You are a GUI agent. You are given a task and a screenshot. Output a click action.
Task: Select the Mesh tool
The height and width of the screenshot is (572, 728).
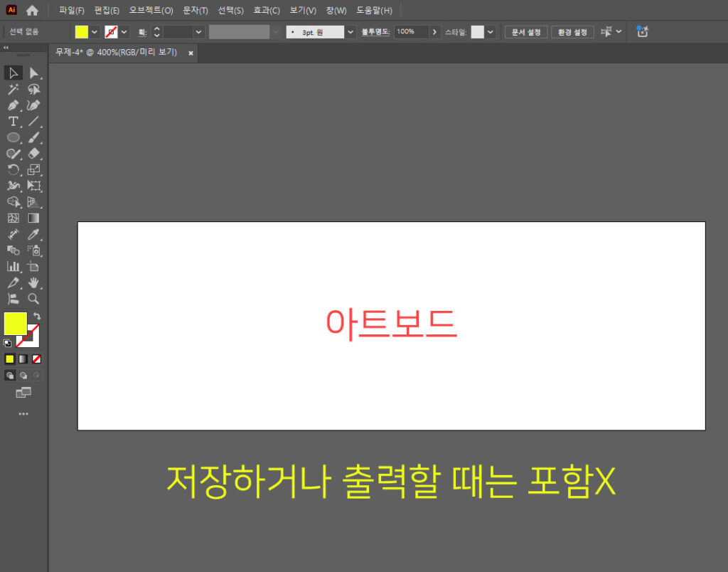13,218
